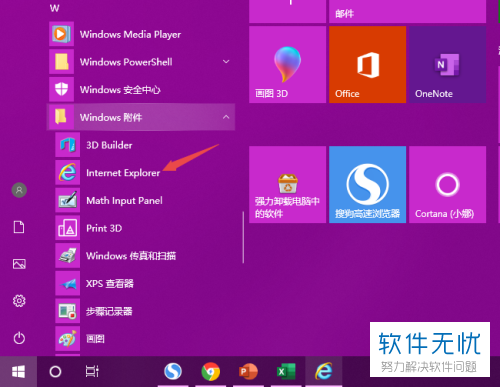Select 'Internet Explorer' text label

pyautogui.click(x=123, y=173)
